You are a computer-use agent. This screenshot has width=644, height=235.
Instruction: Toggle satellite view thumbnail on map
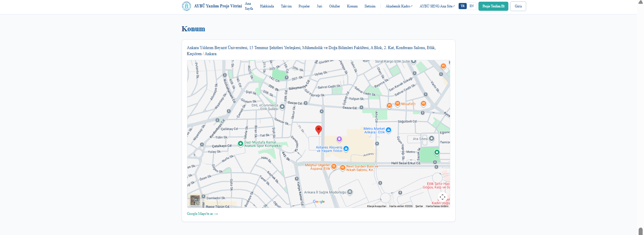pyautogui.click(x=195, y=200)
